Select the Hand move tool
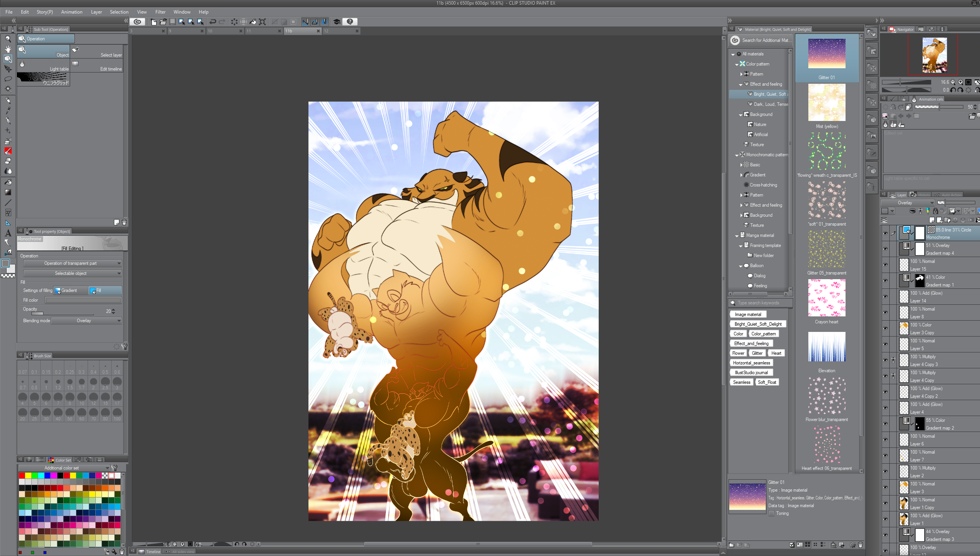 coord(8,49)
